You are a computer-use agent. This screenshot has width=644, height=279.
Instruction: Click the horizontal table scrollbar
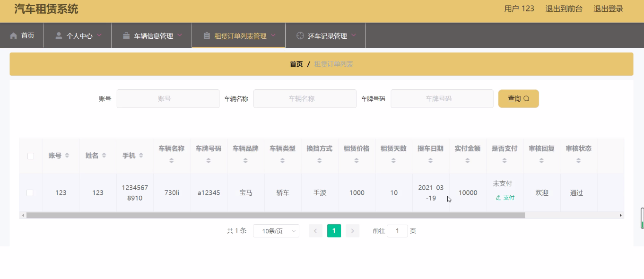tap(275, 215)
